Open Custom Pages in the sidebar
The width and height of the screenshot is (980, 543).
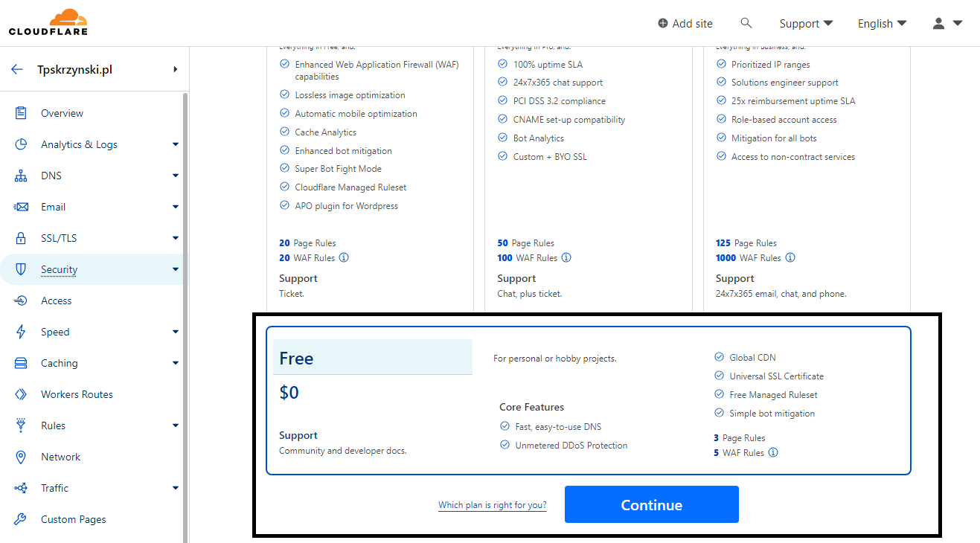point(74,519)
